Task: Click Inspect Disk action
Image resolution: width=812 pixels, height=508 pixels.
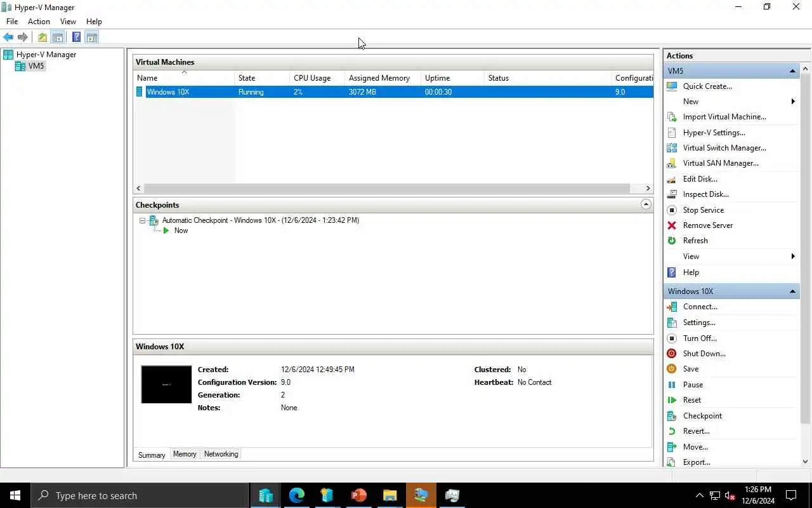Action: [705, 194]
